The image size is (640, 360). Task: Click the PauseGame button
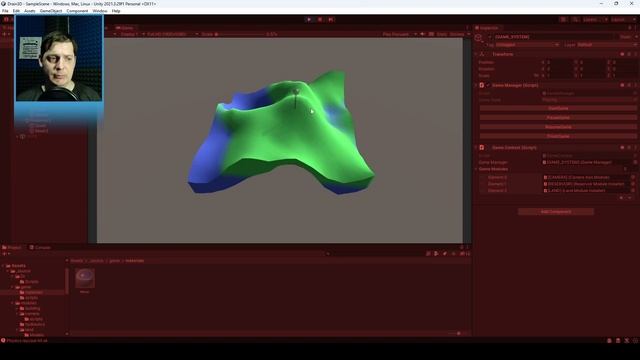(558, 118)
